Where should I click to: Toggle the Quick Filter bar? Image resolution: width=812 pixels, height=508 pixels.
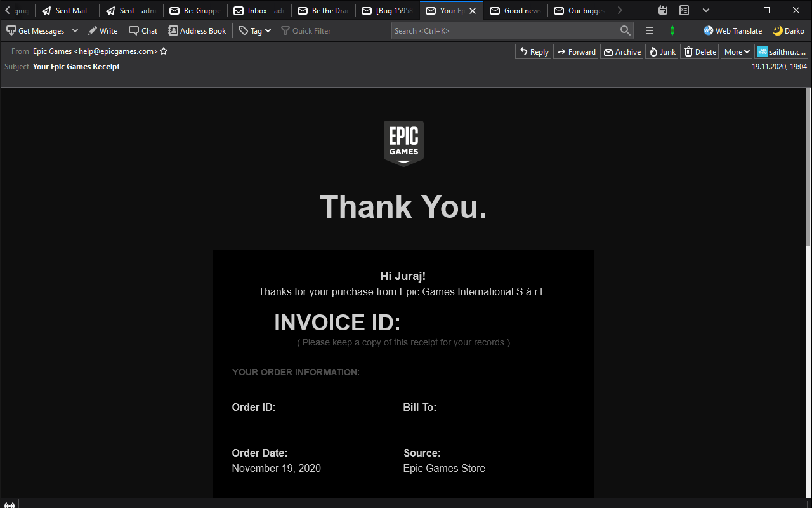(306, 30)
